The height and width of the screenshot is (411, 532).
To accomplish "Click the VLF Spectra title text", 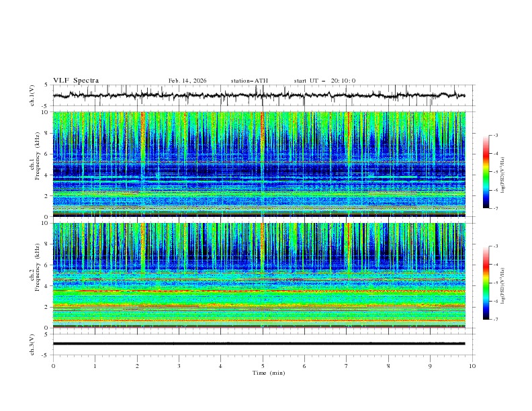I will (76, 81).
